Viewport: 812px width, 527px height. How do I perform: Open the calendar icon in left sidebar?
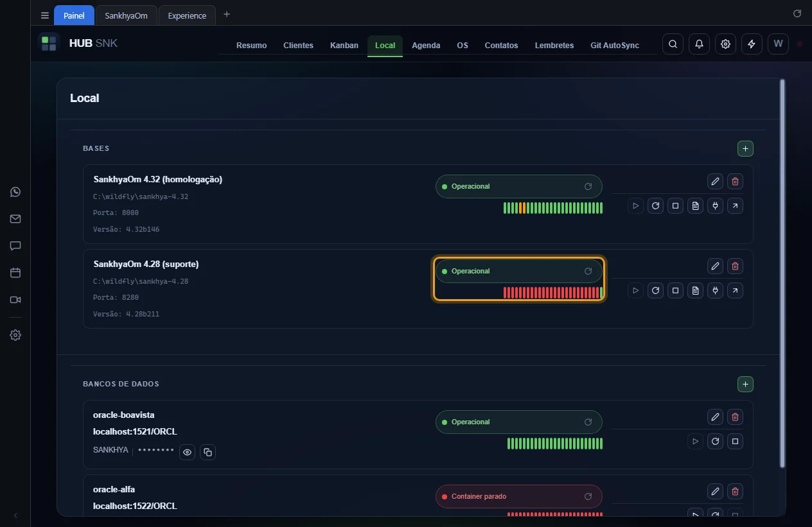coord(15,273)
